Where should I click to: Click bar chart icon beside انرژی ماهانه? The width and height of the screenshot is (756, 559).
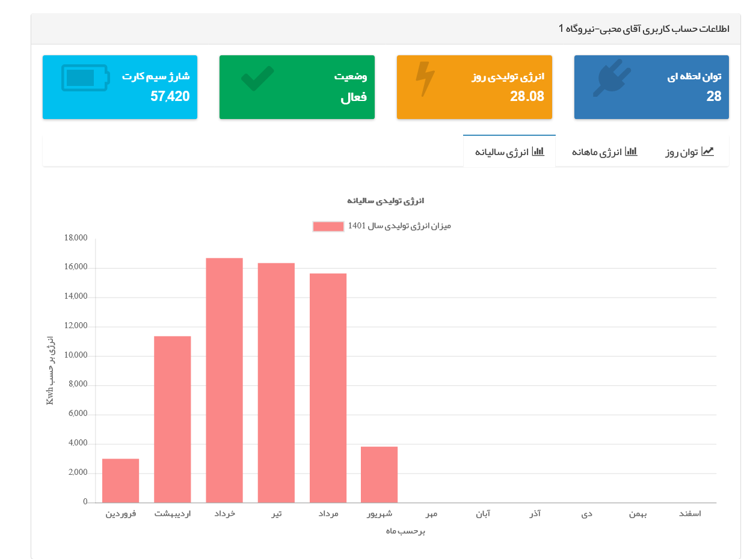(x=631, y=151)
